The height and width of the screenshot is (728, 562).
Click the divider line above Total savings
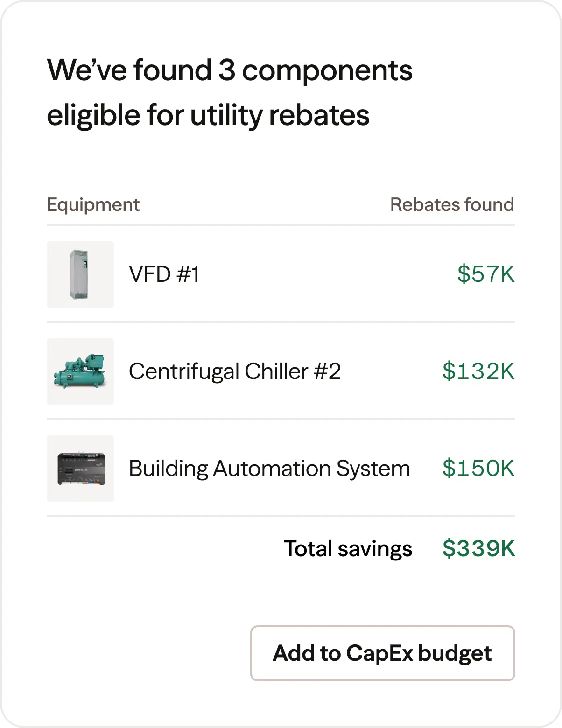(281, 516)
